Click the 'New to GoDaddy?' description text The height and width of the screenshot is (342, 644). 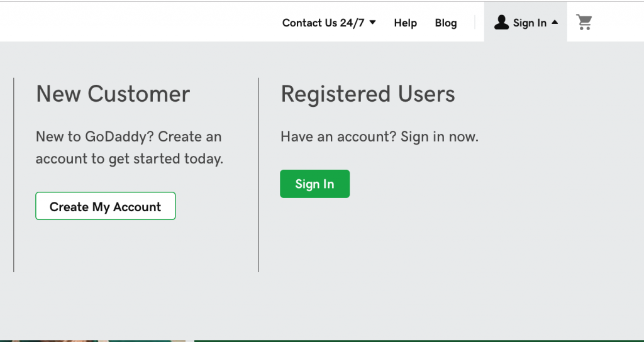pos(130,147)
